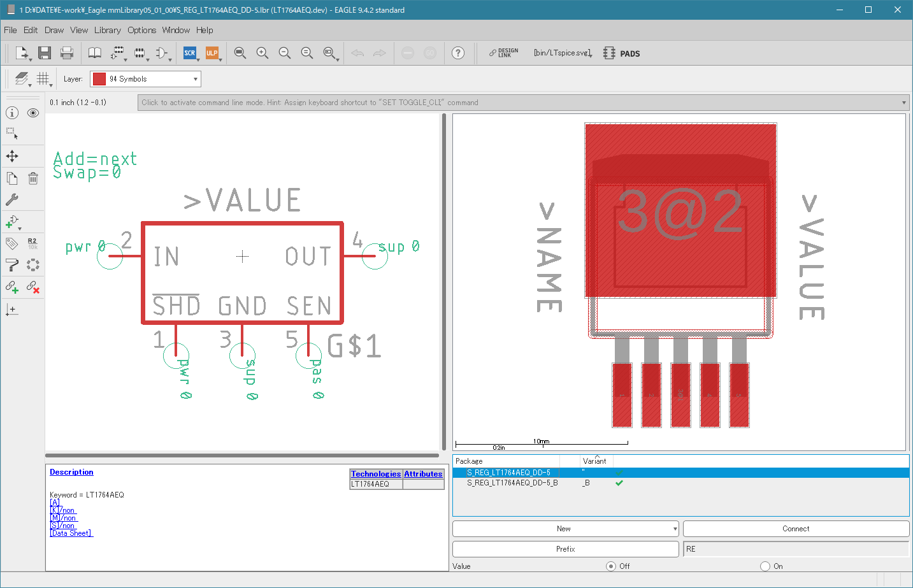Open the View menu
This screenshot has width=913, height=588.
79,30
